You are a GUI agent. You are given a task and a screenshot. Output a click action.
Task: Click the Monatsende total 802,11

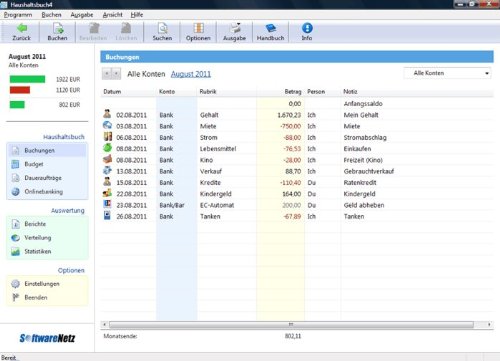coord(293,336)
